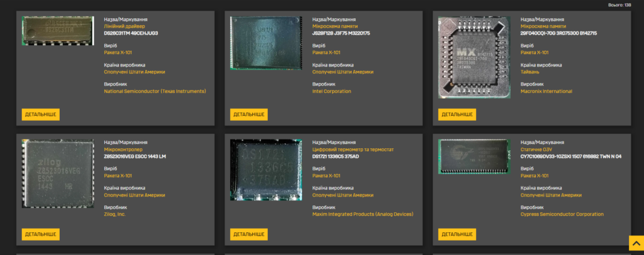The height and width of the screenshot is (255, 644).
Task: Click the 'Мікроконтролер' category link
Action: click(123, 149)
